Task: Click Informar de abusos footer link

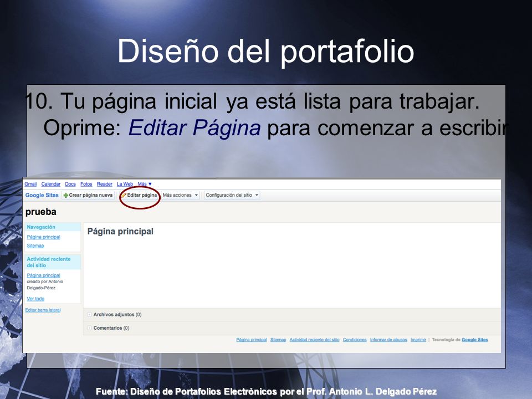Action: click(388, 340)
